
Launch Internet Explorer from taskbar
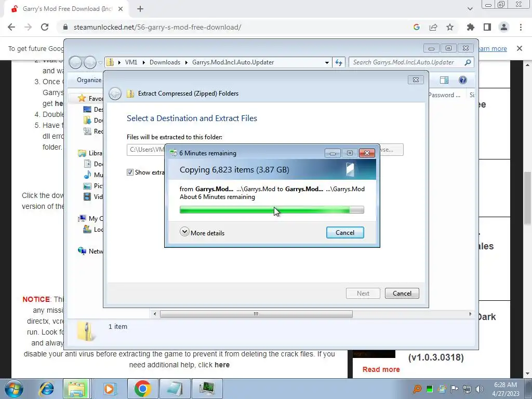pos(46,389)
